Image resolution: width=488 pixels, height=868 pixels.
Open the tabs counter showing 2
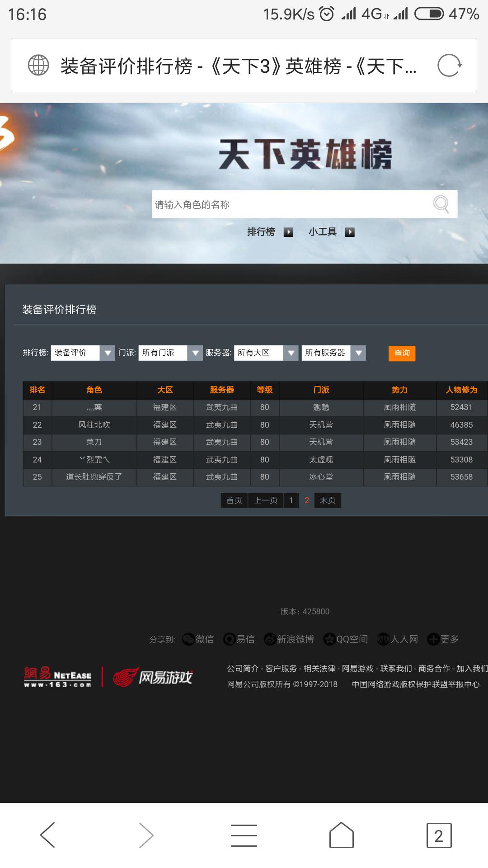click(x=439, y=835)
